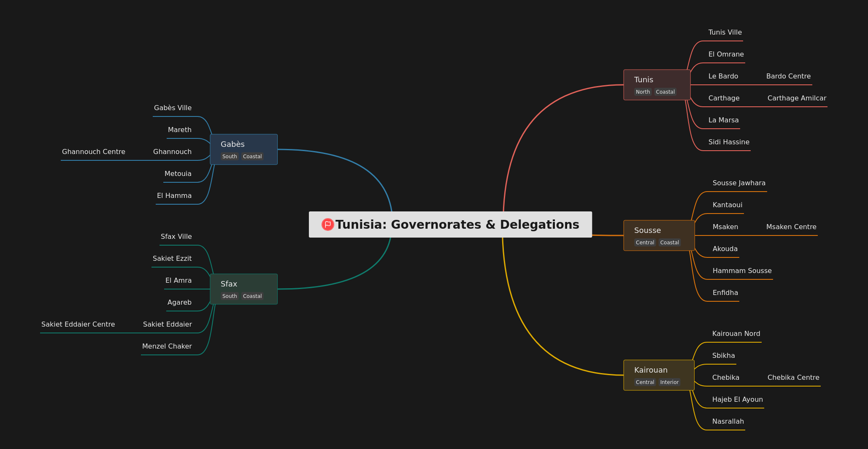Click the Central tag on Sousse
Image resolution: width=868 pixels, height=449 pixels.
pos(645,243)
